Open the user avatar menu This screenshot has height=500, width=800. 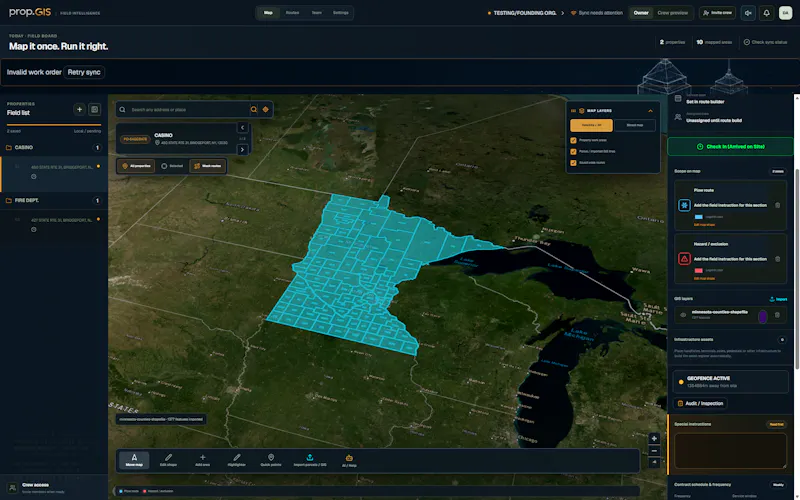point(785,13)
